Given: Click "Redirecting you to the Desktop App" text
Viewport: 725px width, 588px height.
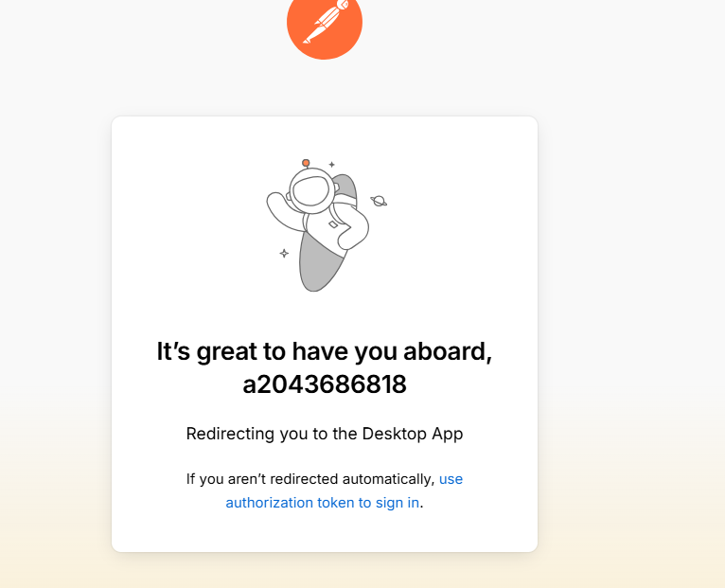Looking at the screenshot, I should 325,434.
